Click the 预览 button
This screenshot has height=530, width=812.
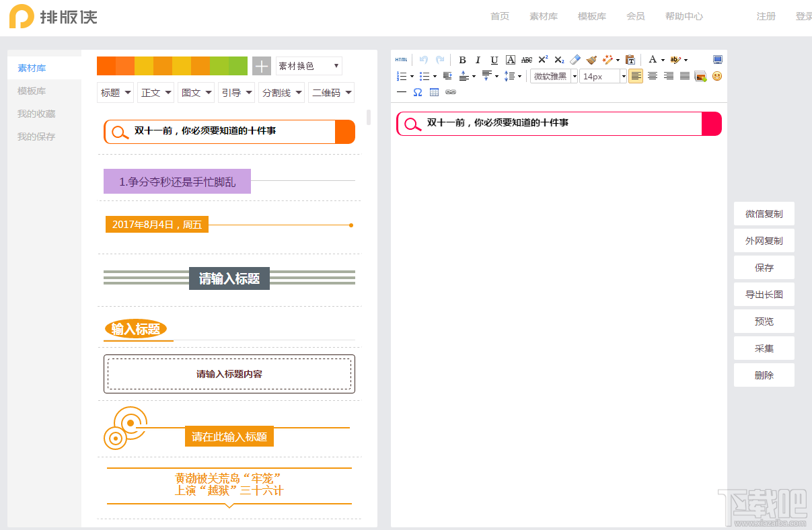[x=764, y=321]
